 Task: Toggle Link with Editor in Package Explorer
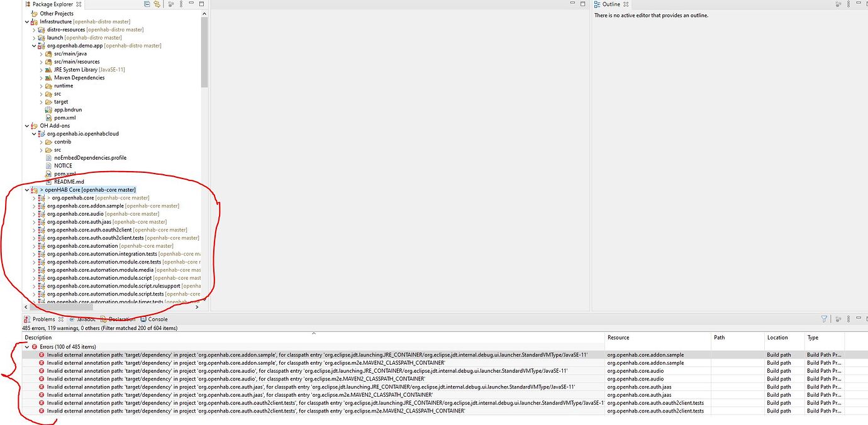click(156, 4)
